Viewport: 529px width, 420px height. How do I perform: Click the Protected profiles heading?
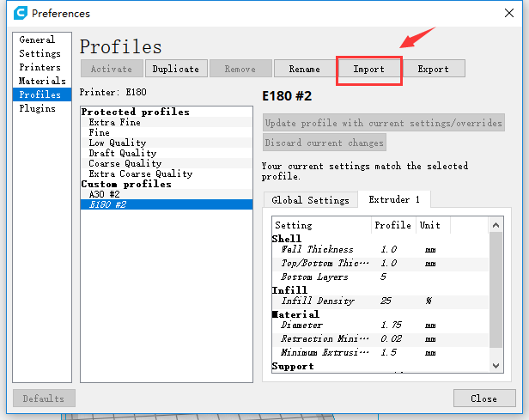(x=136, y=112)
